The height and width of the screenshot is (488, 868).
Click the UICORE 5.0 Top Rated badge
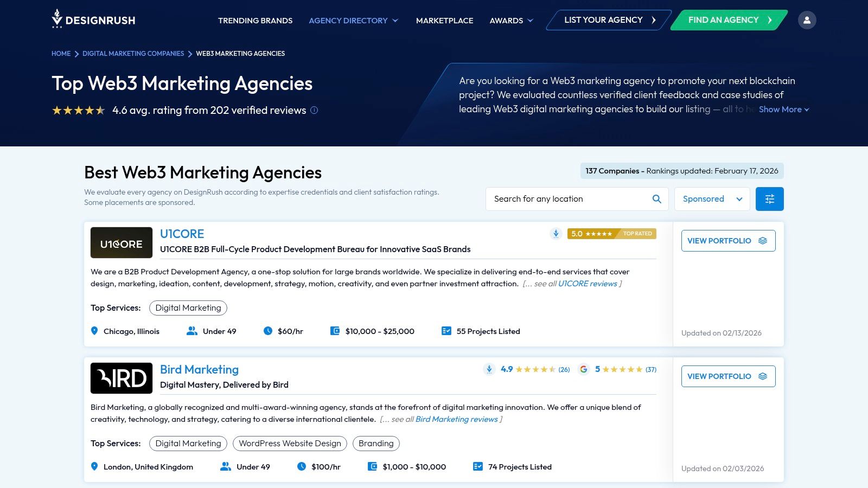tap(612, 234)
